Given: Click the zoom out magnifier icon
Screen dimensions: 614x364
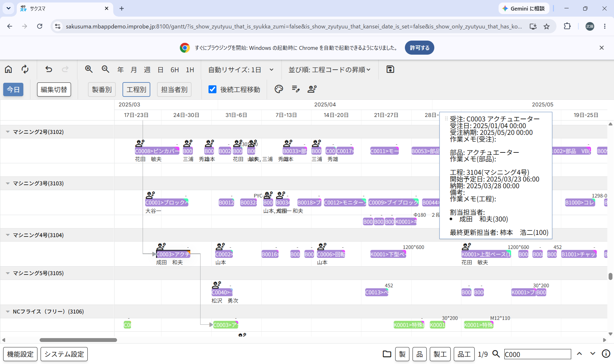Looking at the screenshot, I should click(x=106, y=69).
